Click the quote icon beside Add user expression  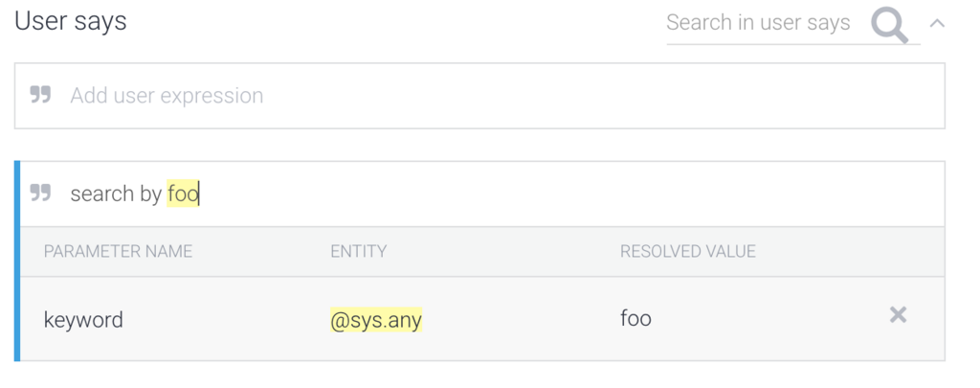pyautogui.click(x=40, y=95)
